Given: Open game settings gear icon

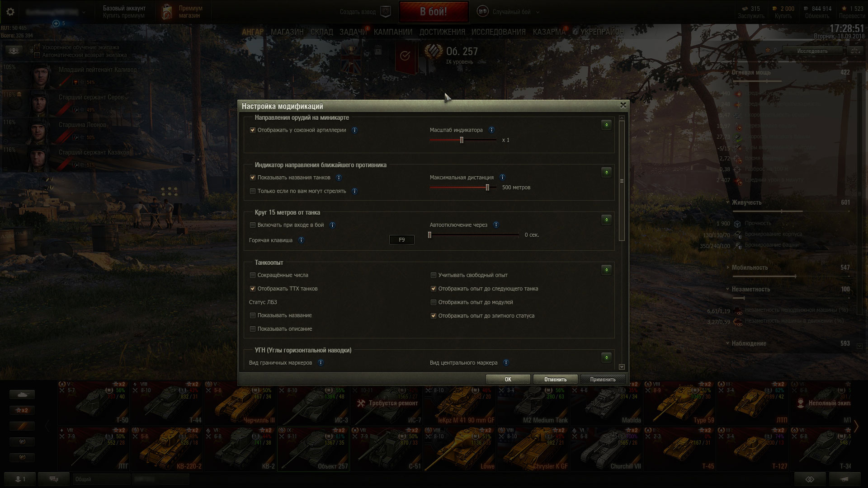Looking at the screenshot, I should tap(10, 12).
